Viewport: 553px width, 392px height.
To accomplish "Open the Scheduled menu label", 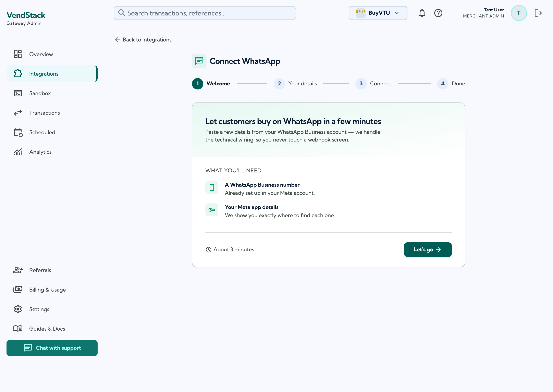I will click(42, 132).
